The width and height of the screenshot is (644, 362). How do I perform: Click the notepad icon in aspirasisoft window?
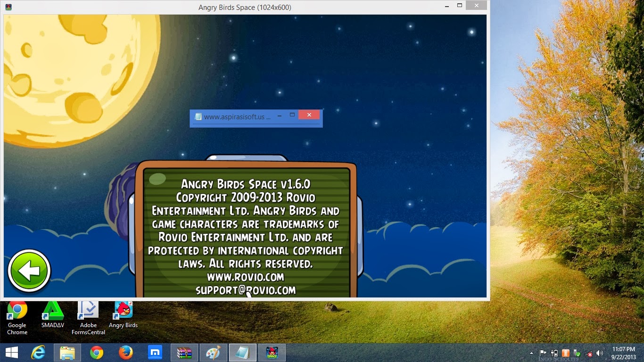coord(198,116)
